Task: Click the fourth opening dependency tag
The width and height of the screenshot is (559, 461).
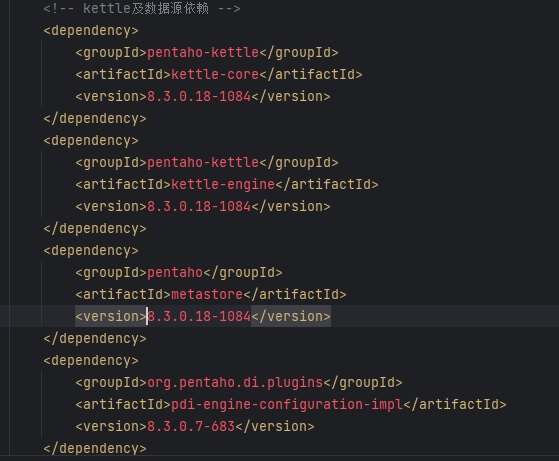Action: click(91, 360)
